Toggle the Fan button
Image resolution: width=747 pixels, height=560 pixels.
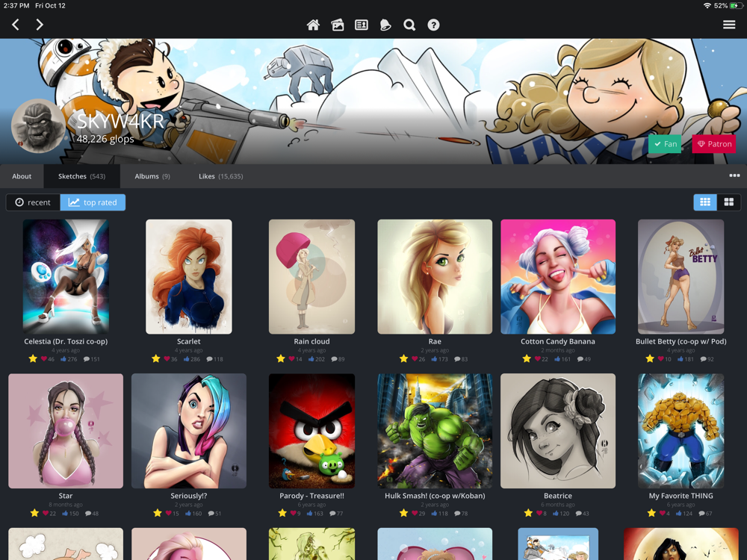coord(665,144)
